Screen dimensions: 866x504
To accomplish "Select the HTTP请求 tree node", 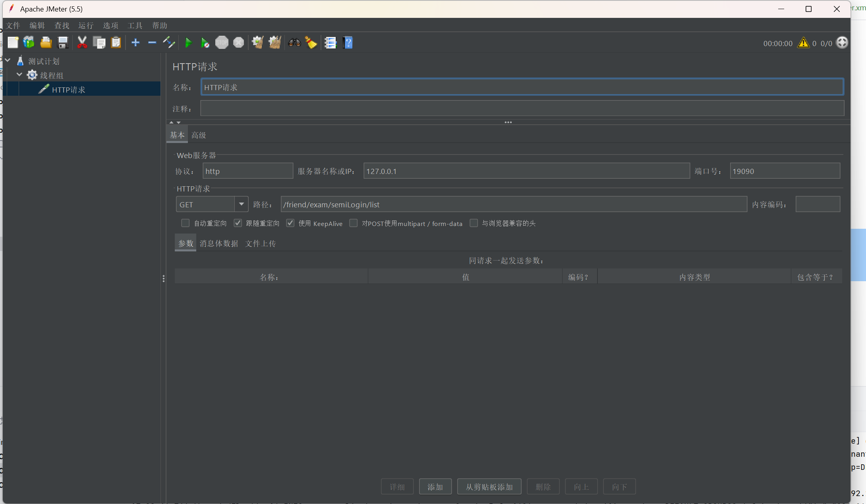I will tap(68, 90).
